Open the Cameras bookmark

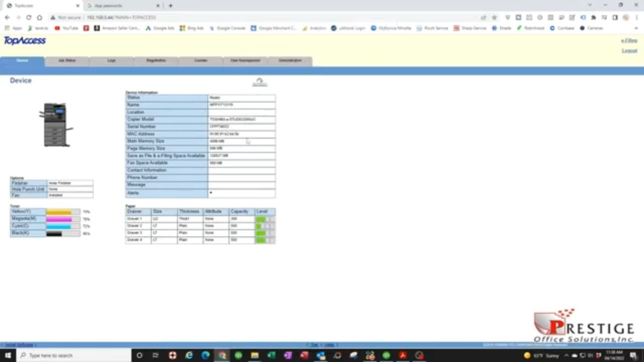coord(591,28)
